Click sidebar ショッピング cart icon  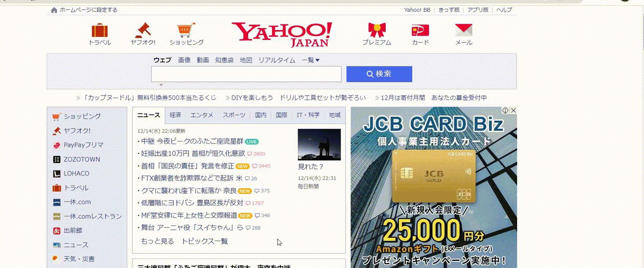coord(57,116)
